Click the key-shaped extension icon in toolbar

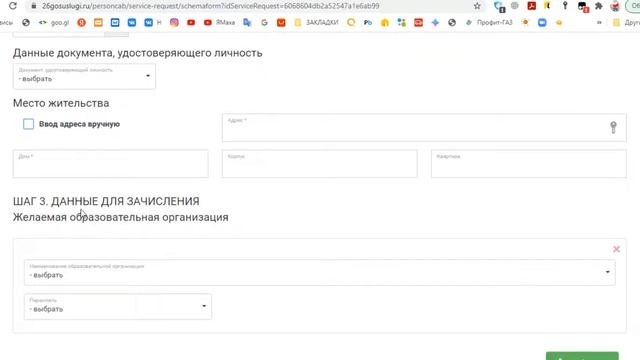coord(565,6)
